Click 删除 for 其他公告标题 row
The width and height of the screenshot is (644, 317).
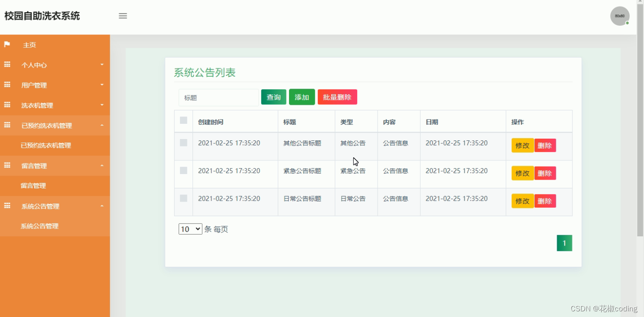[545, 146]
